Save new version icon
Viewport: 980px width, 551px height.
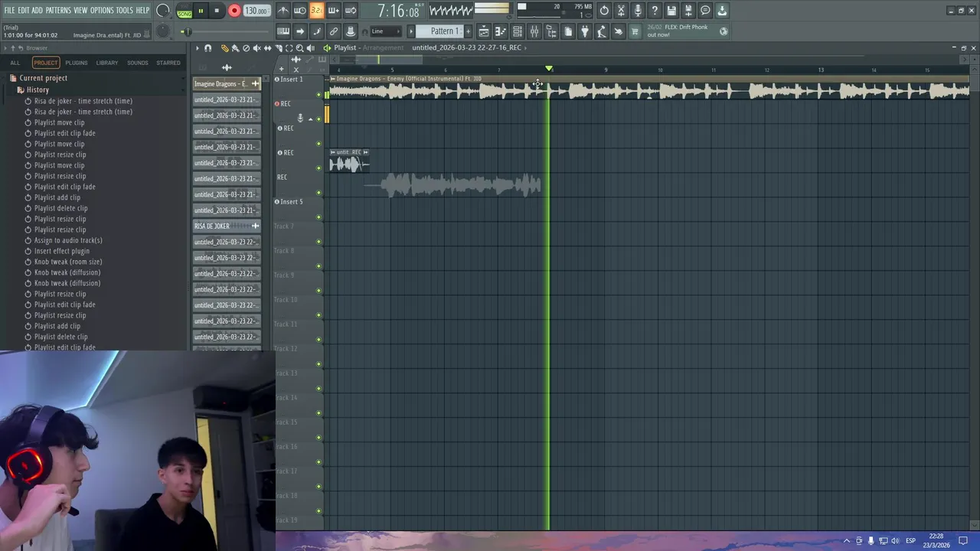tap(688, 11)
